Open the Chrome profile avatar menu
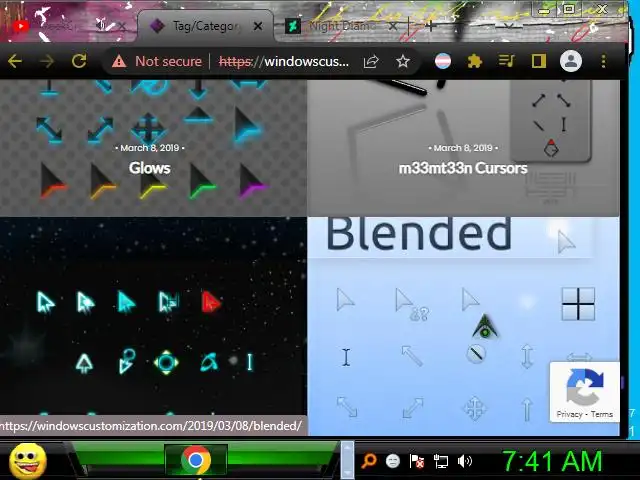This screenshot has height=480, width=640. 571,61
